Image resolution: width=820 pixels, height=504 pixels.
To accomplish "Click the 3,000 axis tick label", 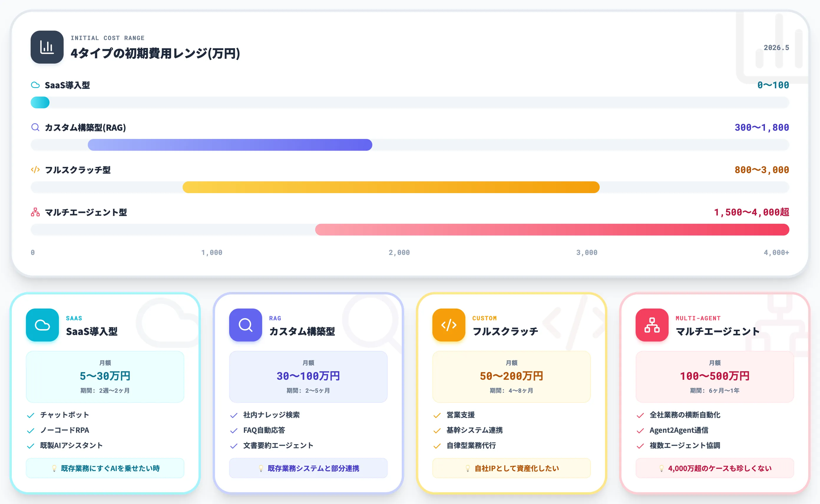I will point(587,252).
